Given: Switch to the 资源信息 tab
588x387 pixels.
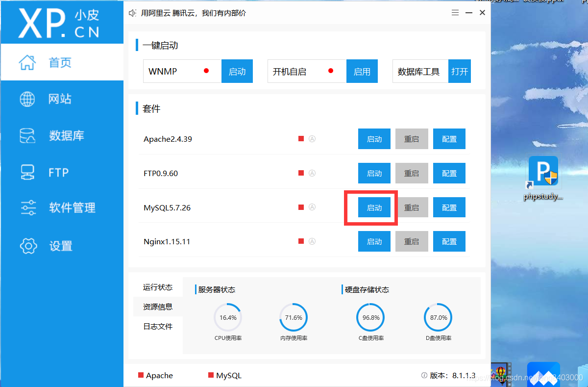Looking at the screenshot, I should coord(158,307).
